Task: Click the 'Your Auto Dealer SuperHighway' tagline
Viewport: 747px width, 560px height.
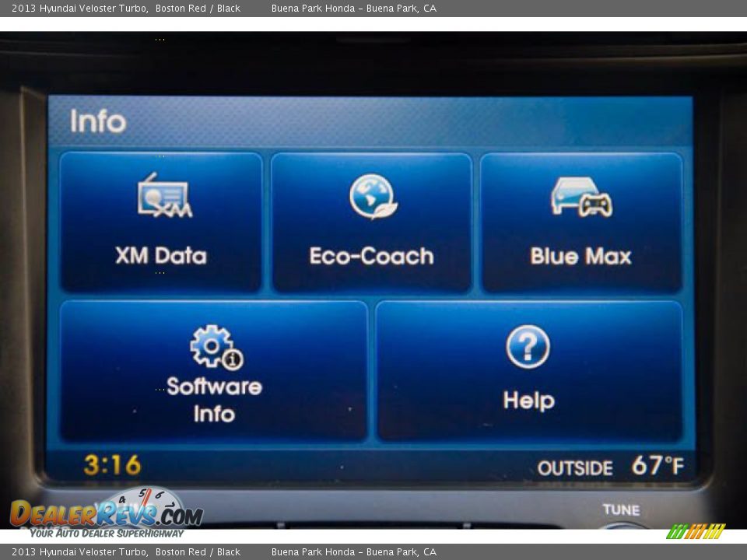Action: (107, 534)
